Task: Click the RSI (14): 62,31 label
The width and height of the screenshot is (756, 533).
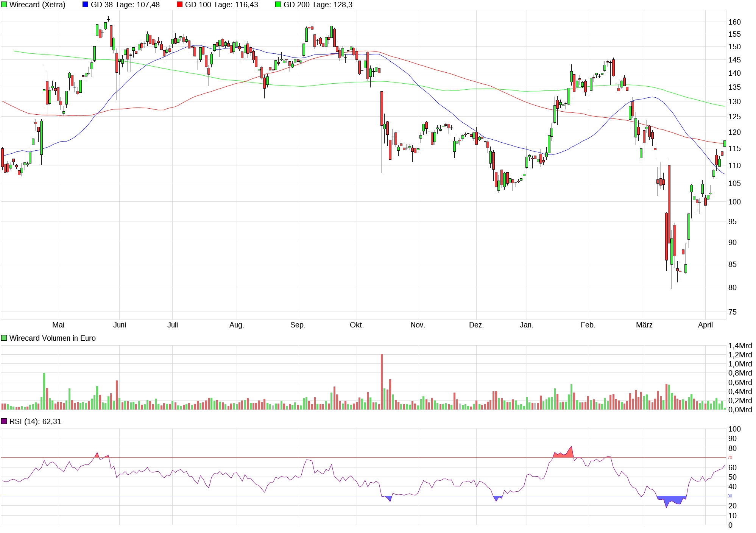Action: pyautogui.click(x=35, y=421)
